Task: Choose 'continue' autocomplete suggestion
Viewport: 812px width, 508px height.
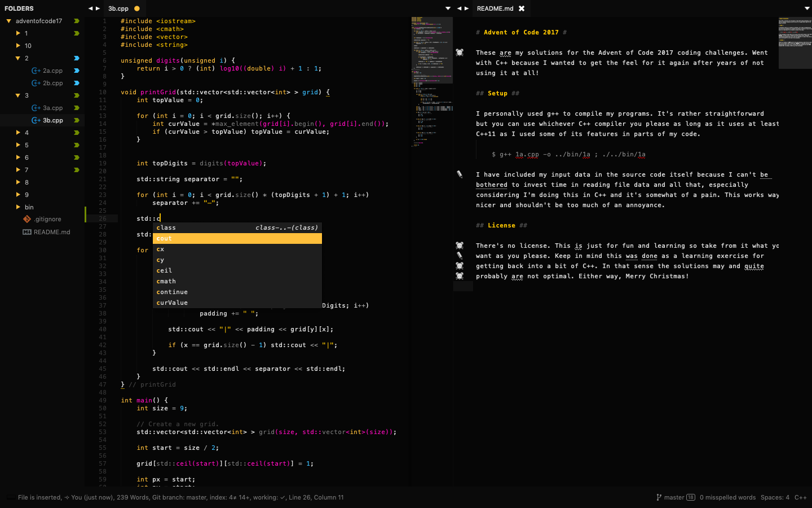Action: (237, 292)
